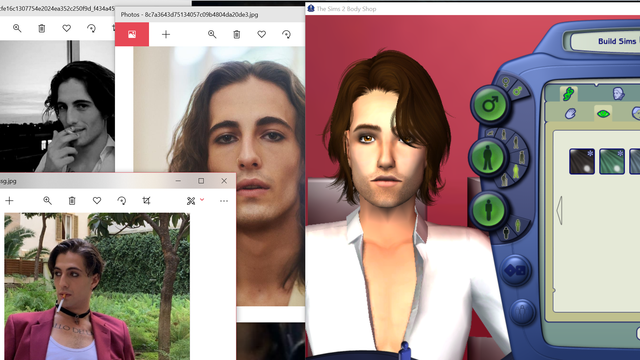Open collection view in middle Photos window

(132, 34)
